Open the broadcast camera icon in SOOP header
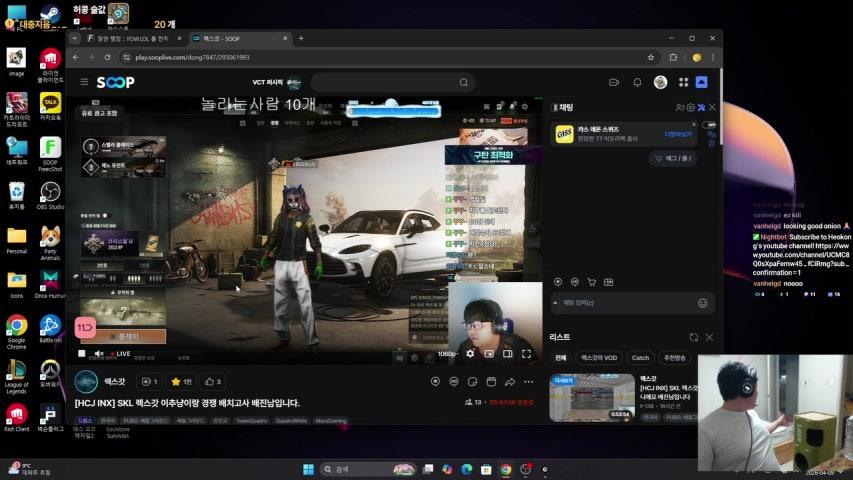853x480 pixels. point(614,82)
